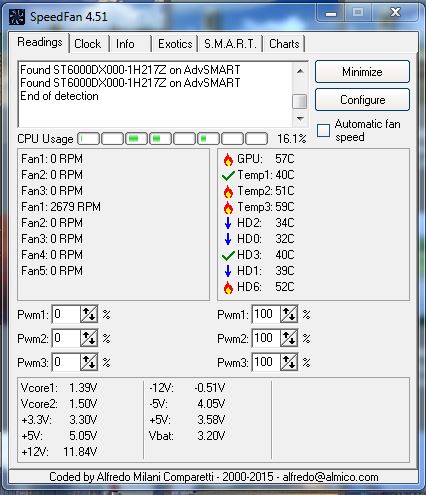Viewport: 426px width, 495px height.
Task: Click the right Pwm1 spinner arrows at 100%
Action: pos(289,314)
